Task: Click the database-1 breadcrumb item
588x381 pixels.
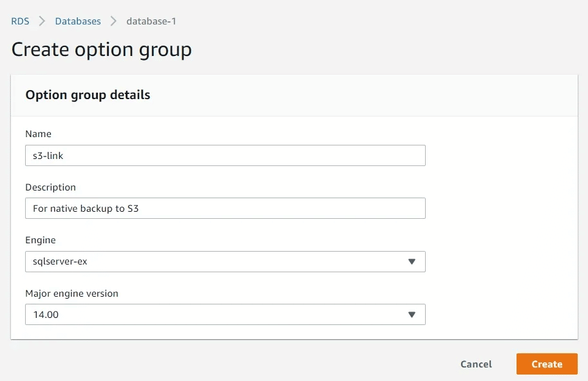Action: pyautogui.click(x=151, y=21)
